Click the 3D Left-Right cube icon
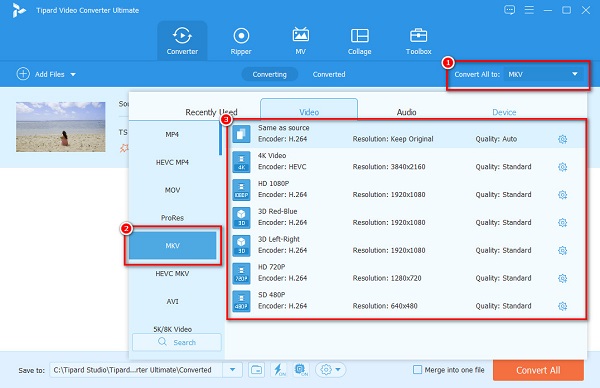600x388 pixels. tap(241, 245)
